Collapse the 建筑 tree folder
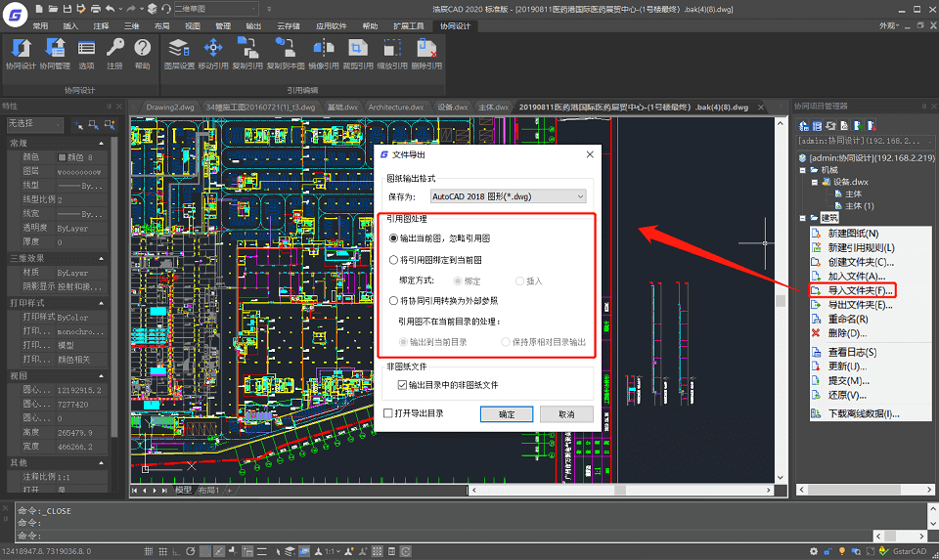The height and width of the screenshot is (560, 939). (802, 218)
